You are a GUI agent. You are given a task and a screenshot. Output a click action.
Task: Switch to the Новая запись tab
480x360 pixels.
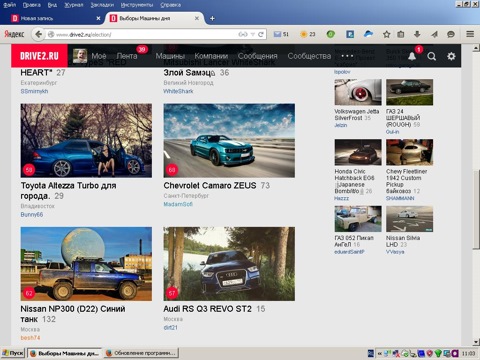[56, 18]
